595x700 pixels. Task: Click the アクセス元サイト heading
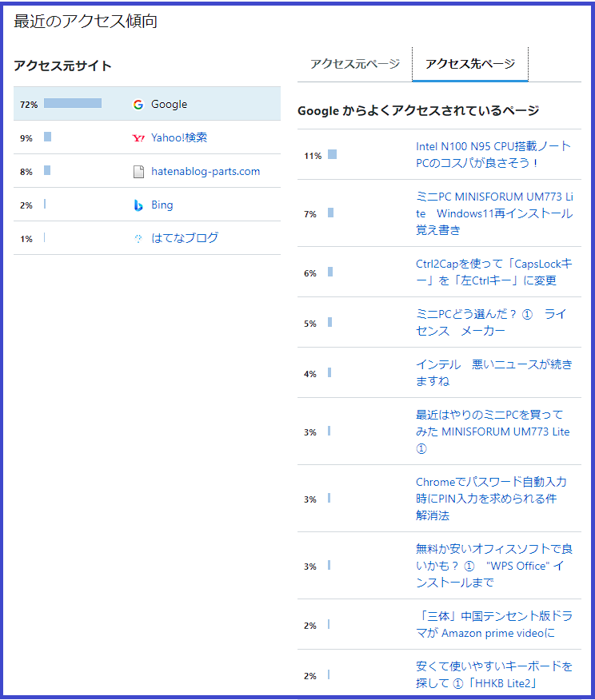point(62,66)
